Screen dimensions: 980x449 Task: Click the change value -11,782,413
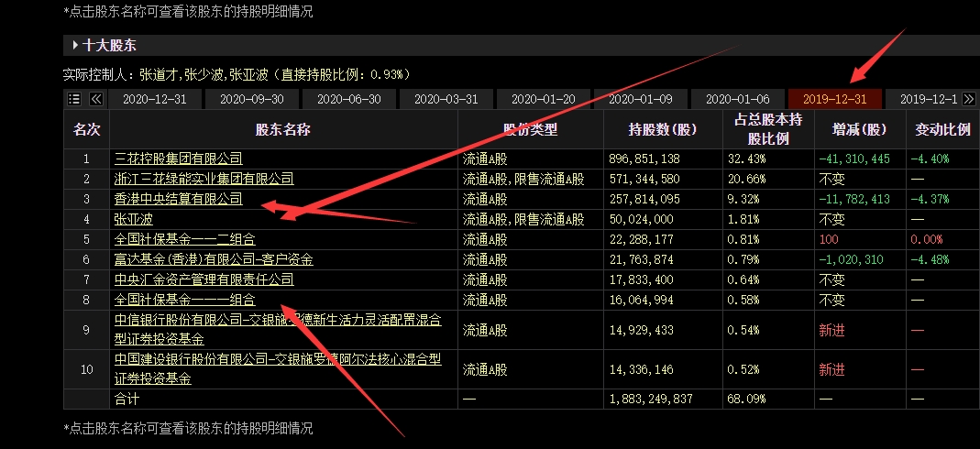pos(854,199)
